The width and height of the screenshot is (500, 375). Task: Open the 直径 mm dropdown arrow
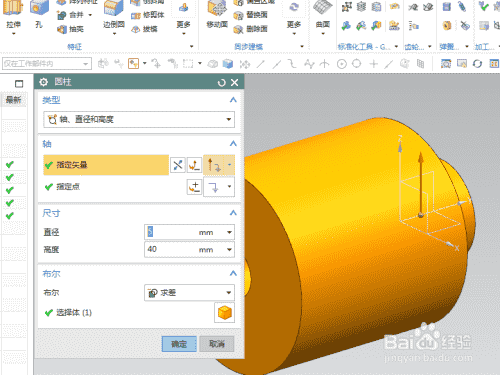(x=229, y=232)
